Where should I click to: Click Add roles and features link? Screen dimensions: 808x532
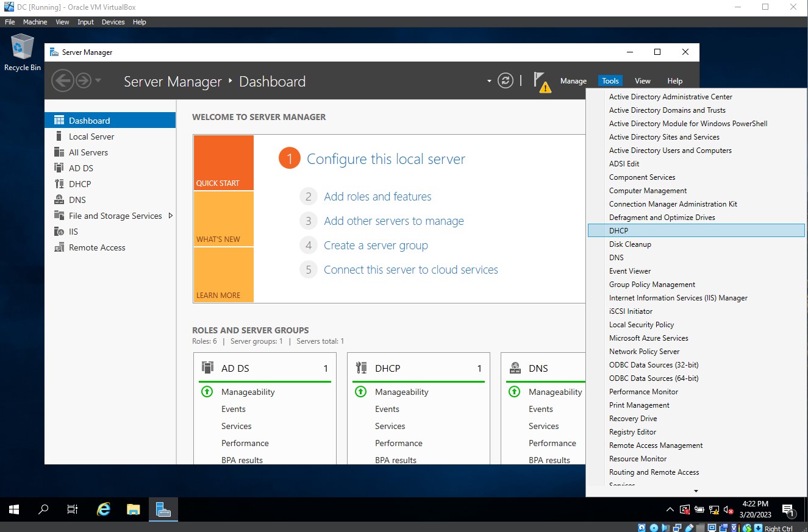[377, 197]
